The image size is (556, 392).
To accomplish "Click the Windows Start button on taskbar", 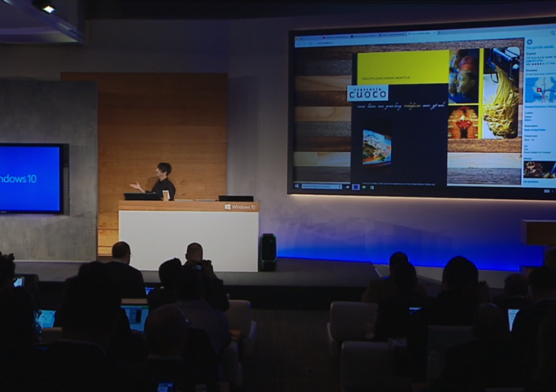I will [x=299, y=186].
